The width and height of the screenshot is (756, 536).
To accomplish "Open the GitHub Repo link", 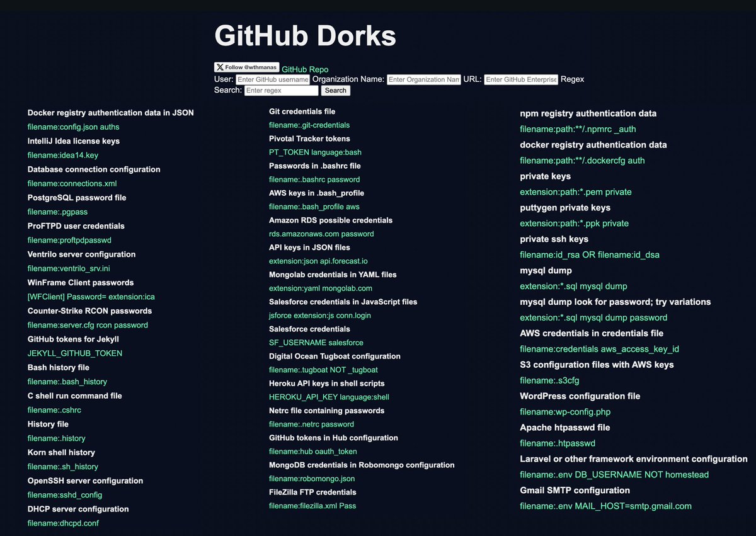I will pos(305,69).
